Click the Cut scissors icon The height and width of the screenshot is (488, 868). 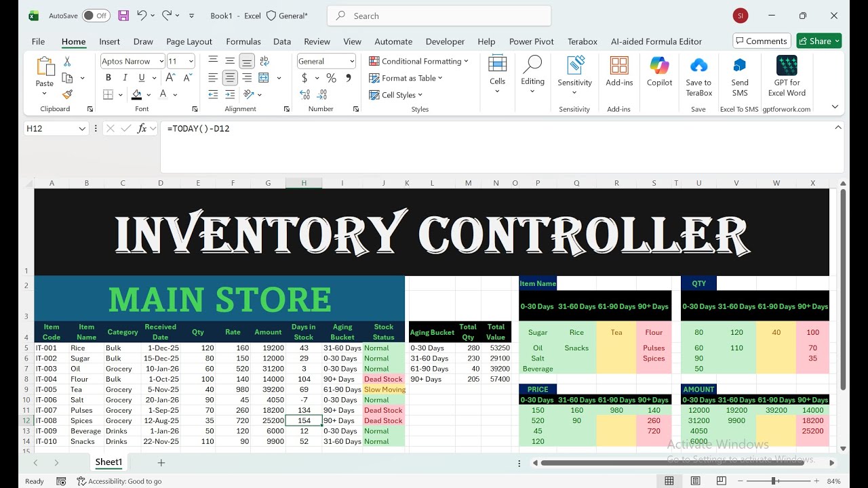point(67,62)
